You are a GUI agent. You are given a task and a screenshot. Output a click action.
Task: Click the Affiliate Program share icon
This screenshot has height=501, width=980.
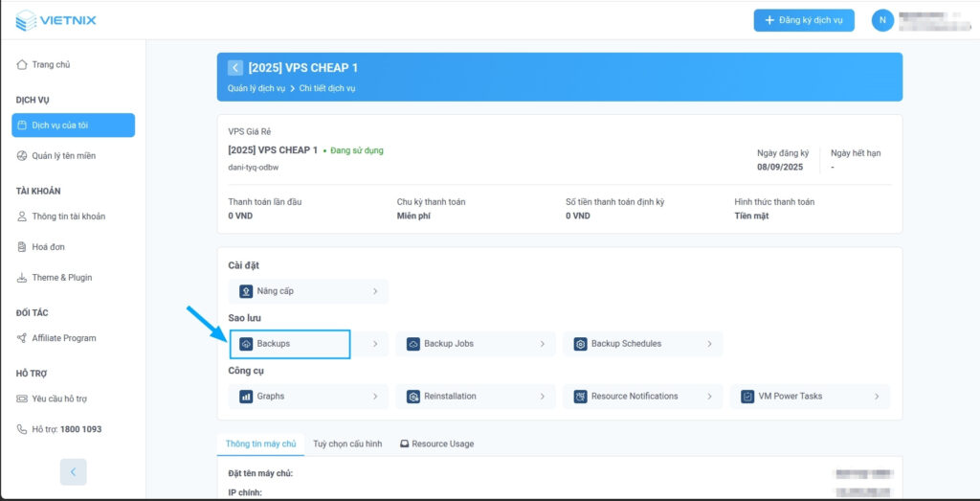coord(22,338)
